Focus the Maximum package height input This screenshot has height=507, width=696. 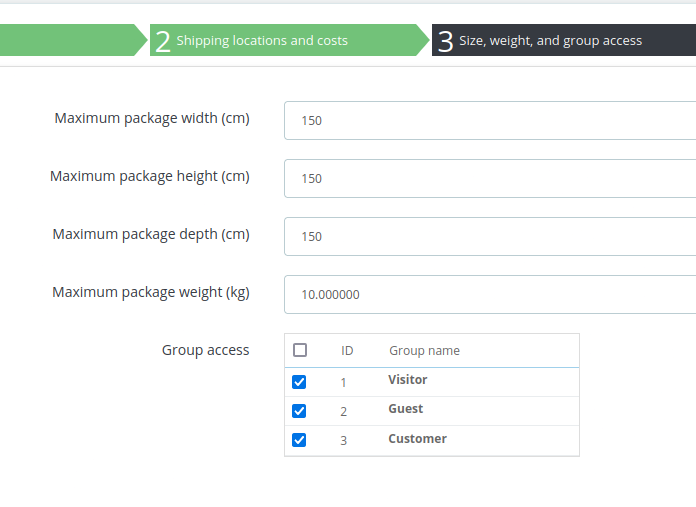[490, 178]
